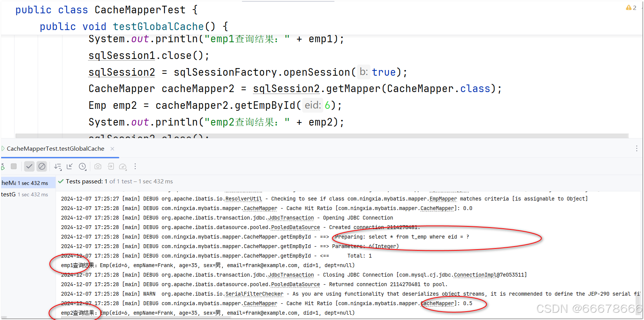This screenshot has height=320, width=644.
Task: Click the camera snapshot icon
Action: [x=98, y=166]
